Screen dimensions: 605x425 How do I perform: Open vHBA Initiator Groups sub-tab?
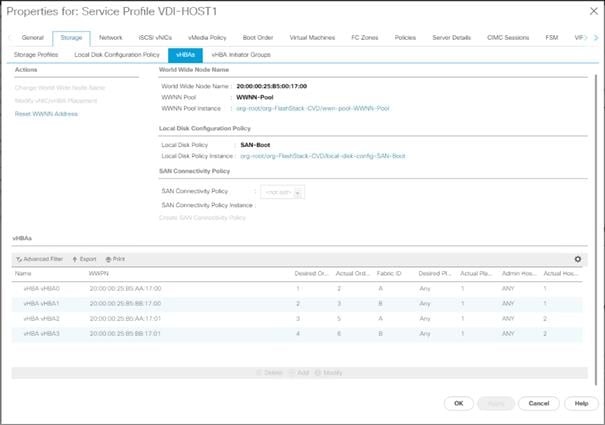(x=241, y=55)
